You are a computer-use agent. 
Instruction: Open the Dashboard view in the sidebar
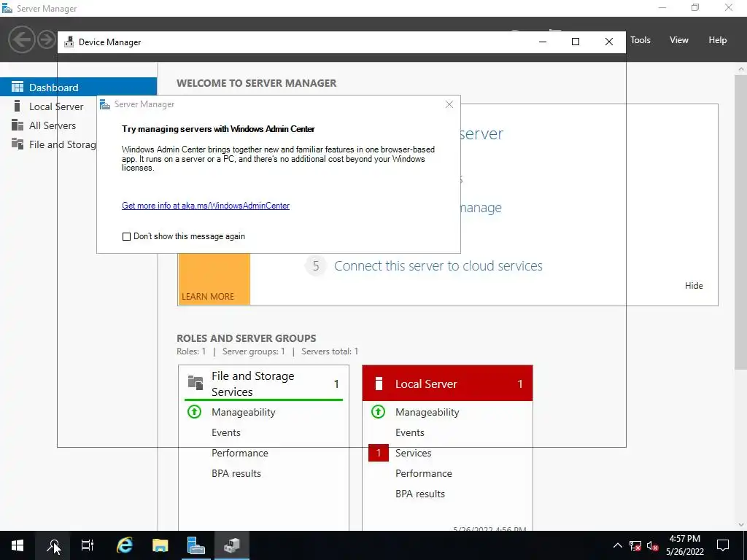78,87
